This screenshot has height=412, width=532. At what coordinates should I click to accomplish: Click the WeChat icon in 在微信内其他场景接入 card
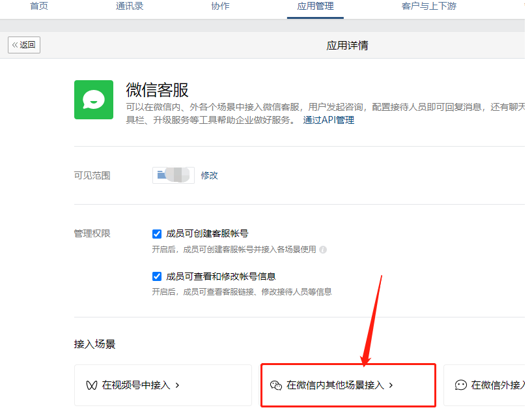tap(275, 385)
